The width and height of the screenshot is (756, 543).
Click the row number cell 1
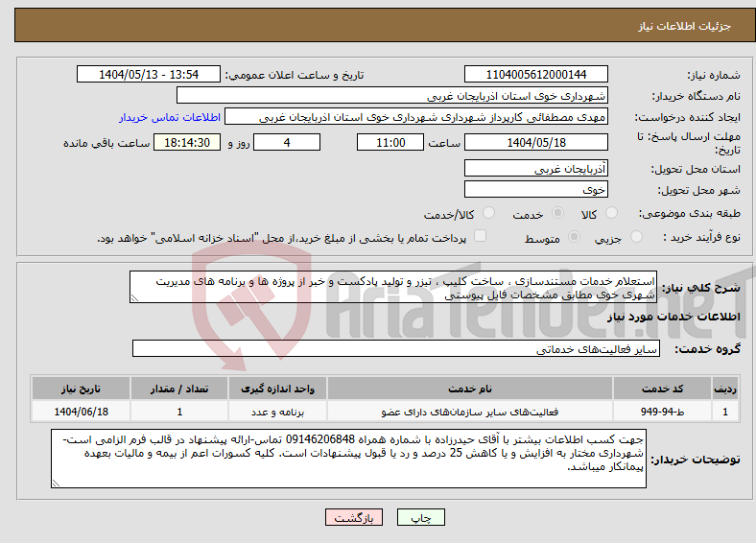pos(725,412)
